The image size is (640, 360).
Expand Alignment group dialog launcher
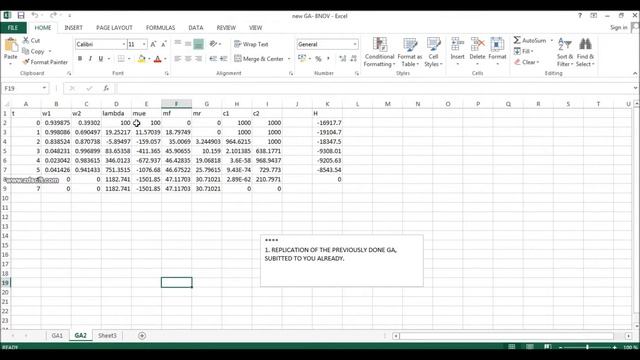click(x=291, y=73)
